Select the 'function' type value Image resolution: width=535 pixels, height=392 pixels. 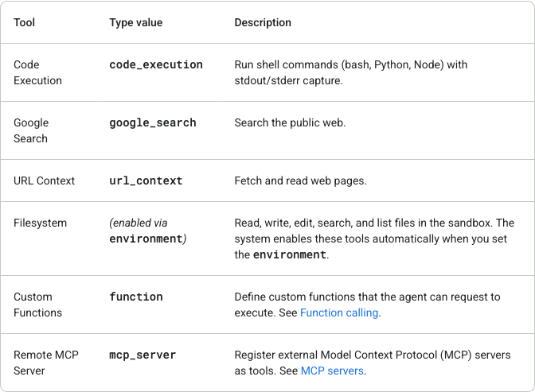136,297
